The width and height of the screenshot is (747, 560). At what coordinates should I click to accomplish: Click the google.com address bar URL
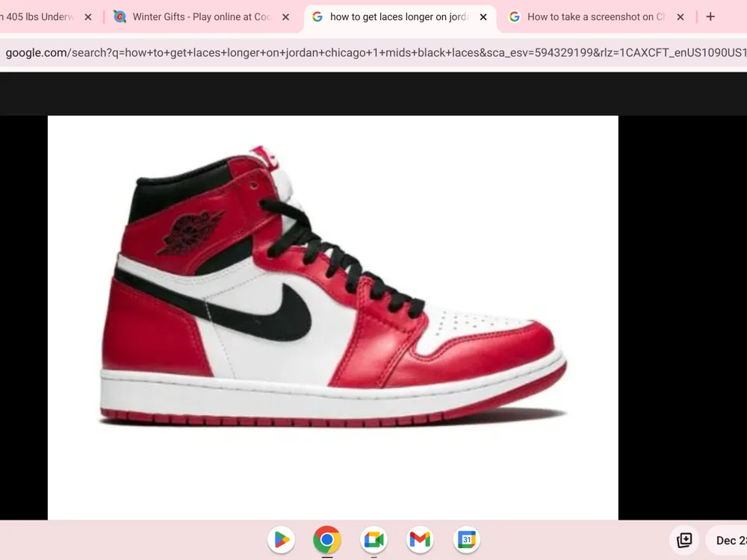373,52
